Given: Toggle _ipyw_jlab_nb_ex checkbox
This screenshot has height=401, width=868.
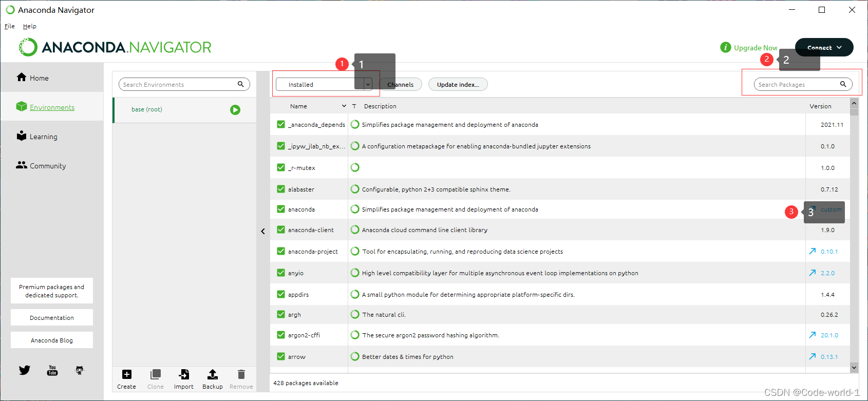Looking at the screenshot, I should point(281,146).
